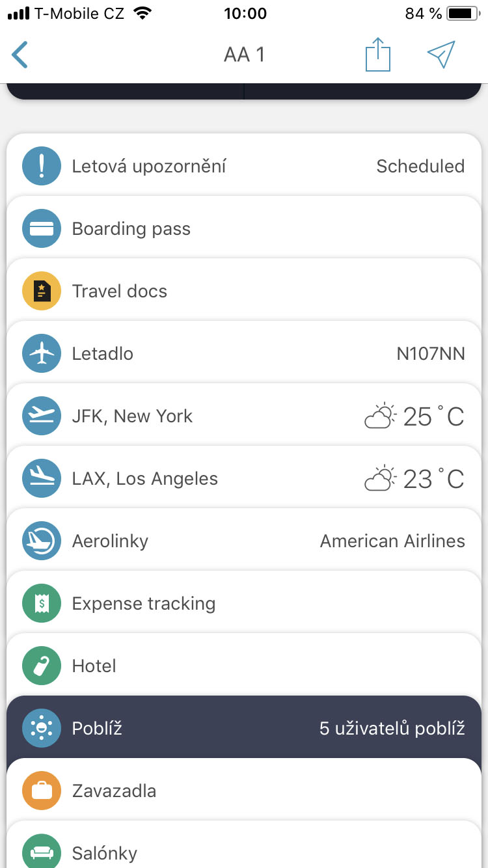
Task: Tap the Hotel door hanger icon
Action: coord(42,666)
